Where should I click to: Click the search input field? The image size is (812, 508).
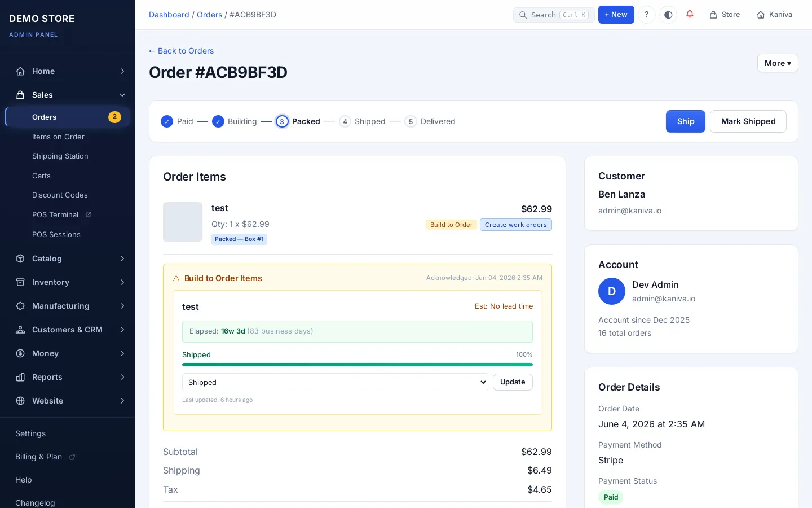554,15
